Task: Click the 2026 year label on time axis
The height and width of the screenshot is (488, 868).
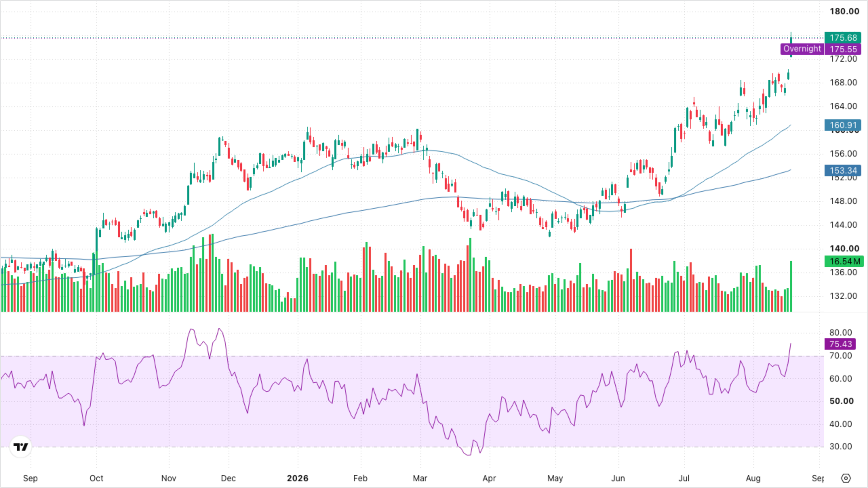Action: coord(297,479)
